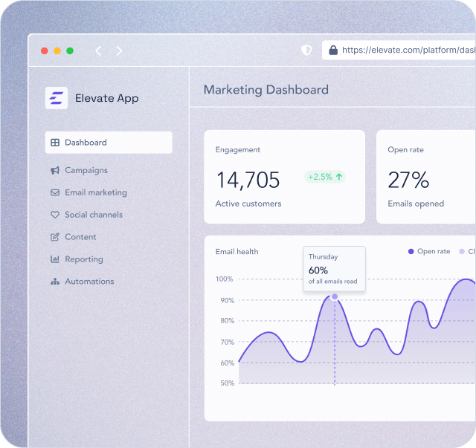Open the Automations section
Viewport: 476px width, 448px height.
click(89, 282)
